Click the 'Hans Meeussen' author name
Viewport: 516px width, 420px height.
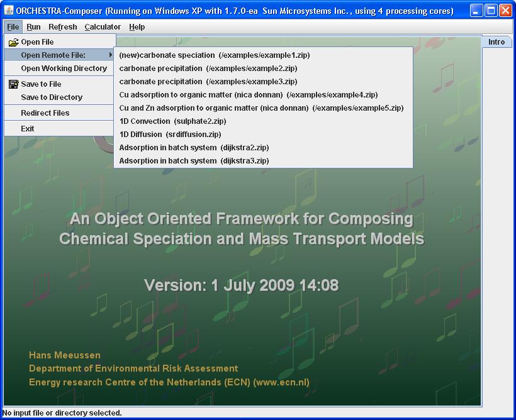(64, 355)
